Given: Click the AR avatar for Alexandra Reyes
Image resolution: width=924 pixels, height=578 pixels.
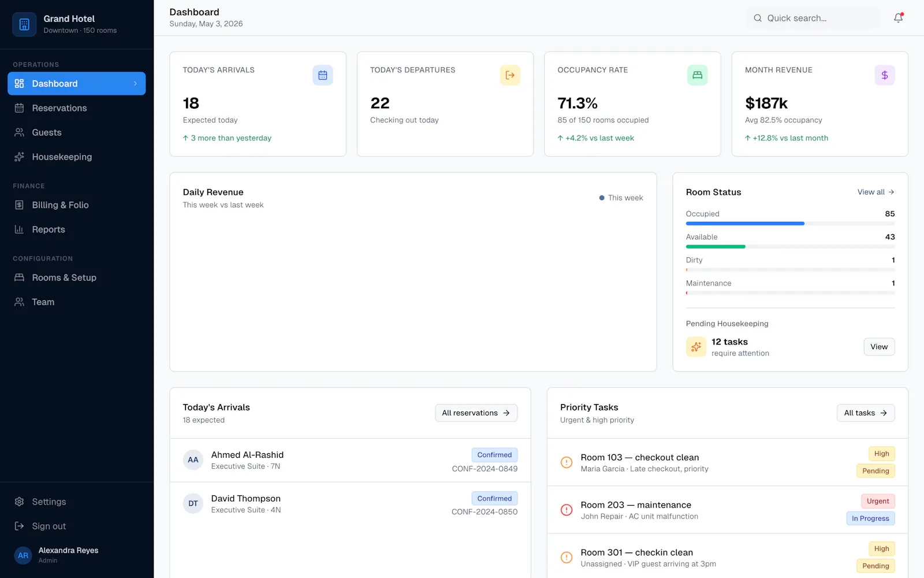Looking at the screenshot, I should pyautogui.click(x=23, y=555).
